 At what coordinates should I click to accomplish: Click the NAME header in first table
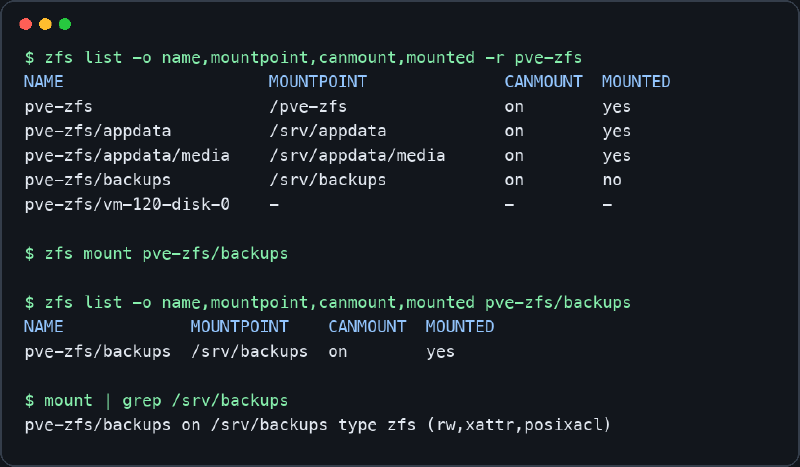click(x=44, y=82)
